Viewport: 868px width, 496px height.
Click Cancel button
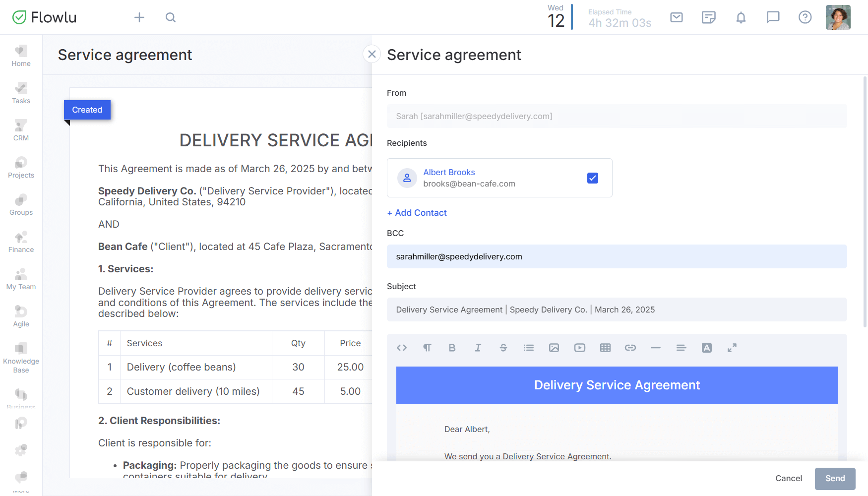(789, 478)
